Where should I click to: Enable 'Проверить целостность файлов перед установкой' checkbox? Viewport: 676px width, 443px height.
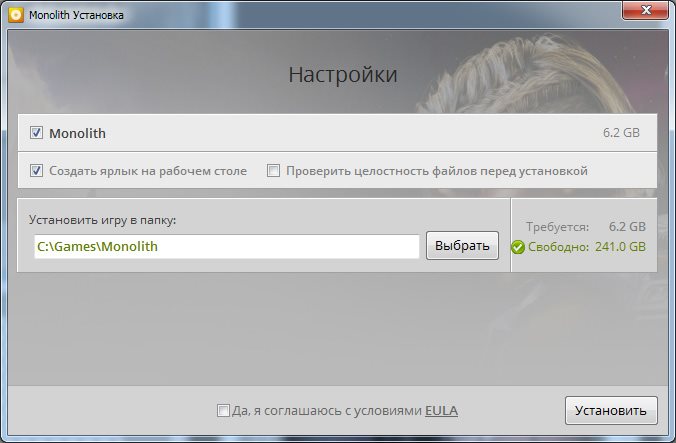(273, 171)
